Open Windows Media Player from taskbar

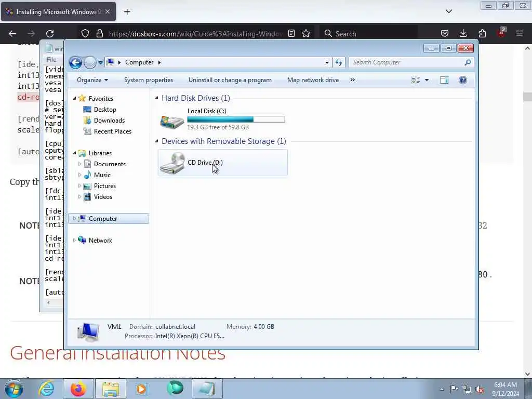(x=142, y=389)
